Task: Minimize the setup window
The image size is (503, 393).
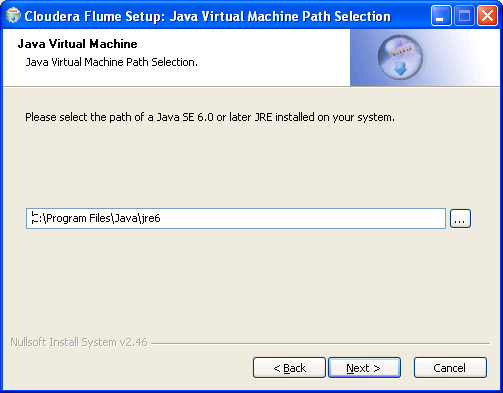Action: pyautogui.click(x=441, y=15)
